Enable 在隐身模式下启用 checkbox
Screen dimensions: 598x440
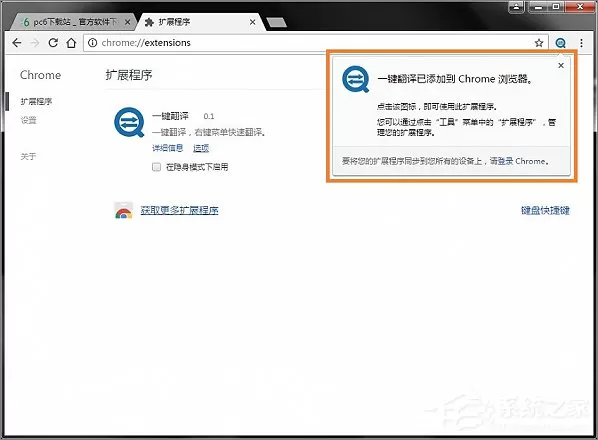tap(156, 167)
